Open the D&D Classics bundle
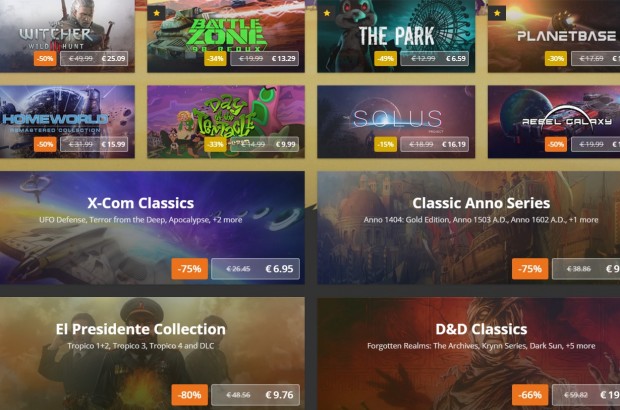Viewport: 620px width, 410px height. (x=469, y=353)
